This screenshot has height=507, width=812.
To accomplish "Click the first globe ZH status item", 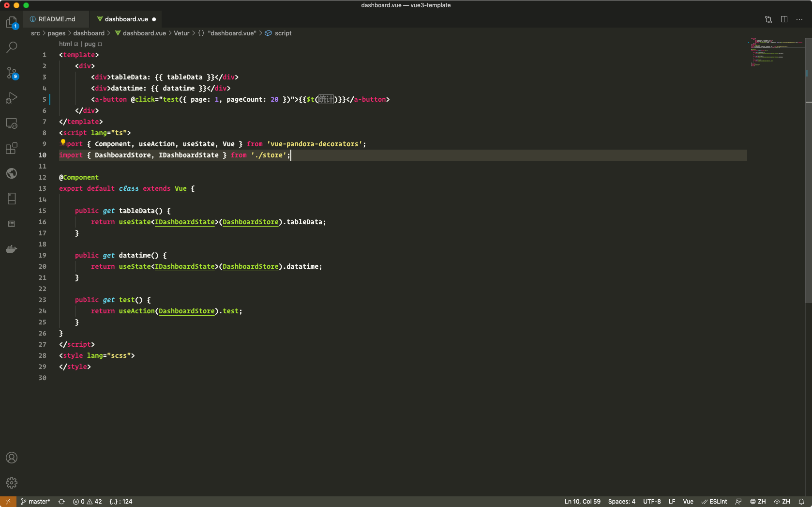I will point(758,502).
